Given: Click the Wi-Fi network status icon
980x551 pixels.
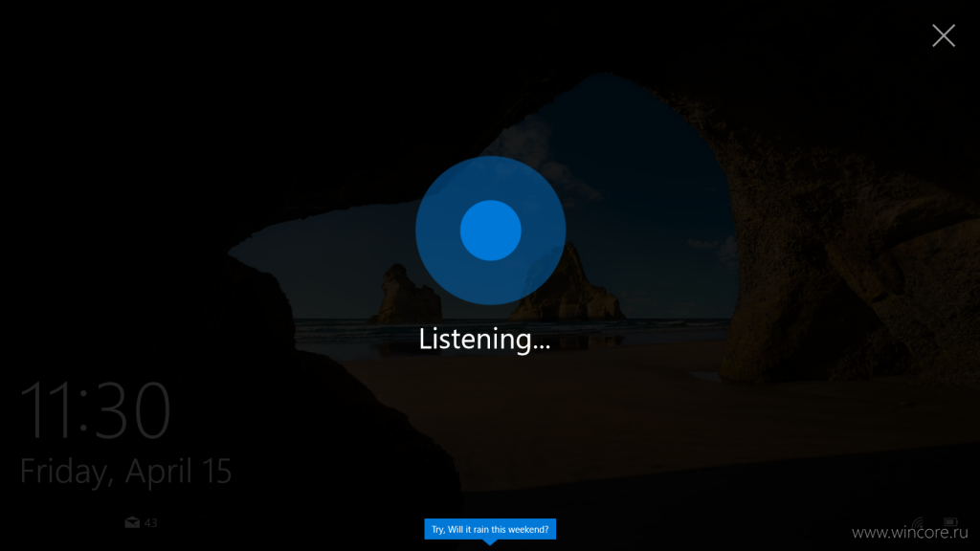Looking at the screenshot, I should coord(918,522).
